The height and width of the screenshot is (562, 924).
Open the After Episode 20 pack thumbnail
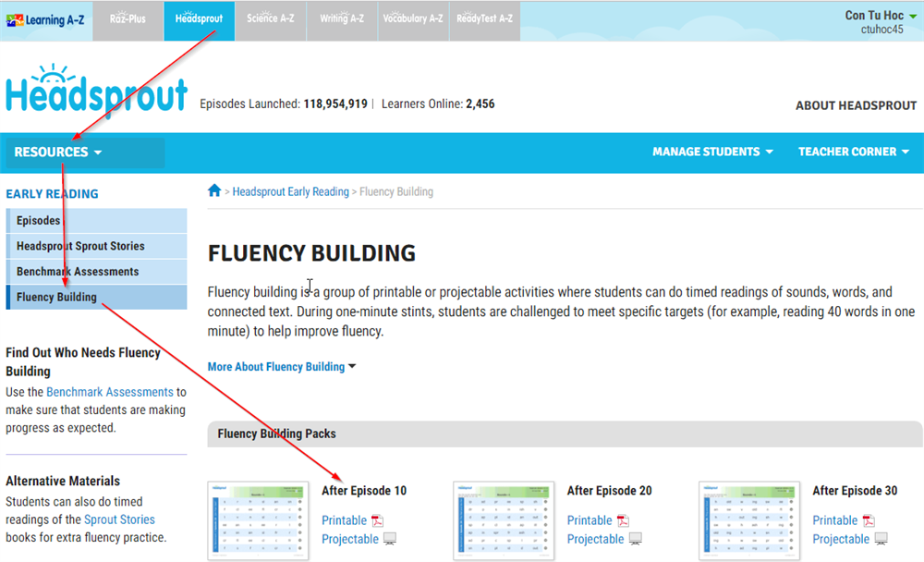pos(504,520)
